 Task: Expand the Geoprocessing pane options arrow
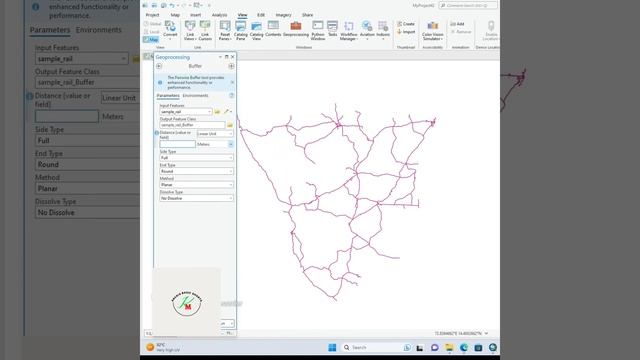click(220, 57)
